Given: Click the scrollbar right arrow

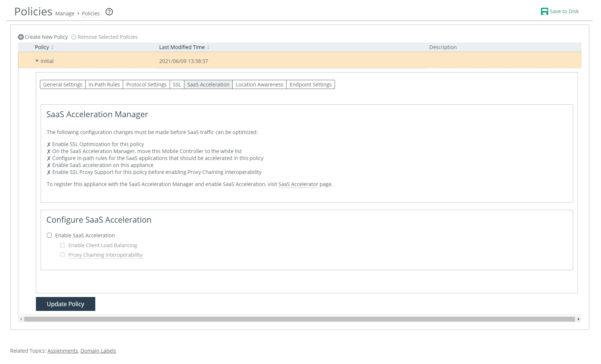Looking at the screenshot, I should pos(579,319).
